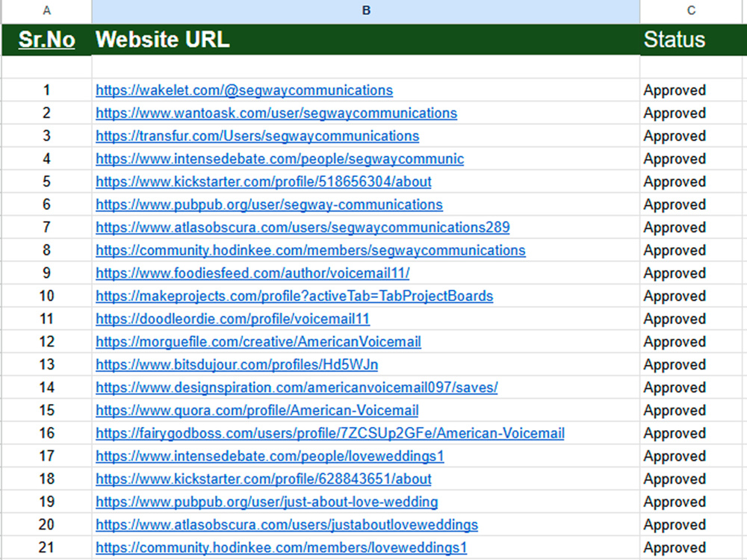Open quora.com American-Voicemail profile link
This screenshot has width=747, height=560.
click(x=257, y=410)
